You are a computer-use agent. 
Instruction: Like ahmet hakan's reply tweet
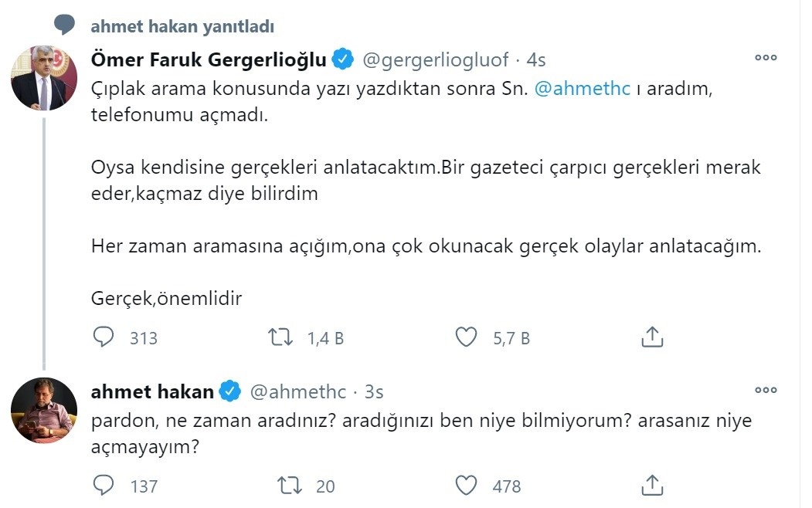(x=465, y=486)
